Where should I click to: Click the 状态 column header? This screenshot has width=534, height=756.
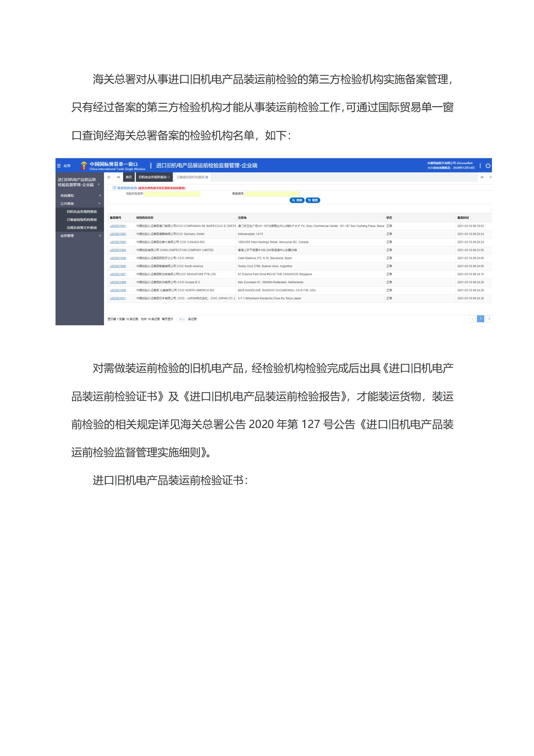pos(420,218)
